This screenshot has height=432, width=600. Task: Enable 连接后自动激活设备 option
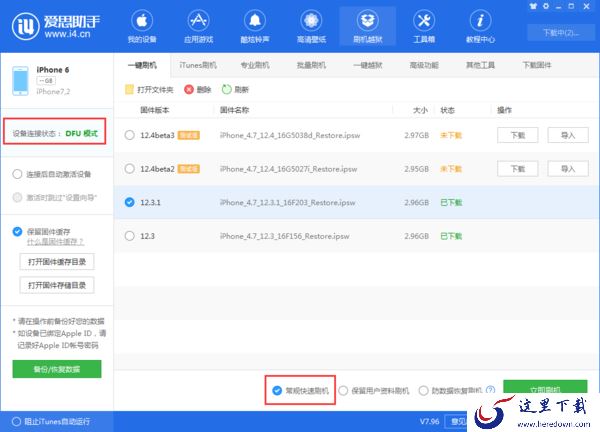17,174
